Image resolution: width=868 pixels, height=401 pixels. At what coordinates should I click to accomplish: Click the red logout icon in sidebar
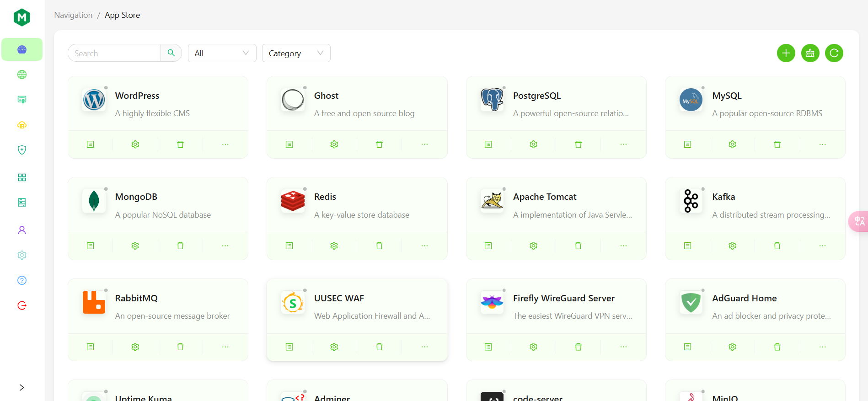click(x=22, y=305)
